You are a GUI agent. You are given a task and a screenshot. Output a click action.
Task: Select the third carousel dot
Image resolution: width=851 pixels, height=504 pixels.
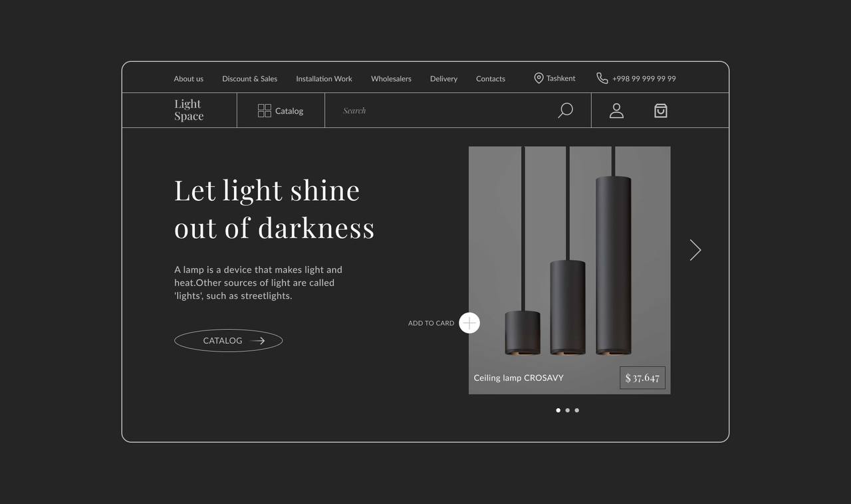point(576,410)
